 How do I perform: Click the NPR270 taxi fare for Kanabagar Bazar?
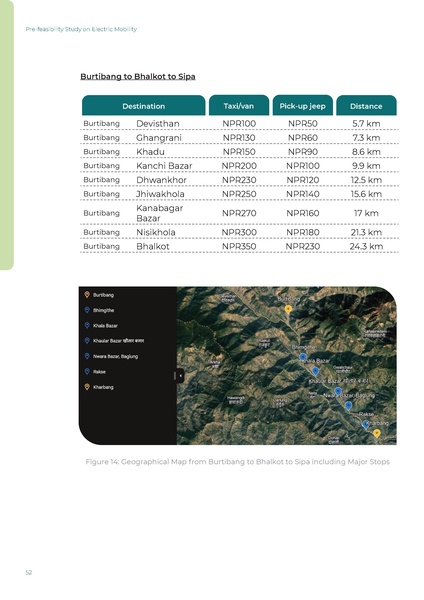[239, 213]
